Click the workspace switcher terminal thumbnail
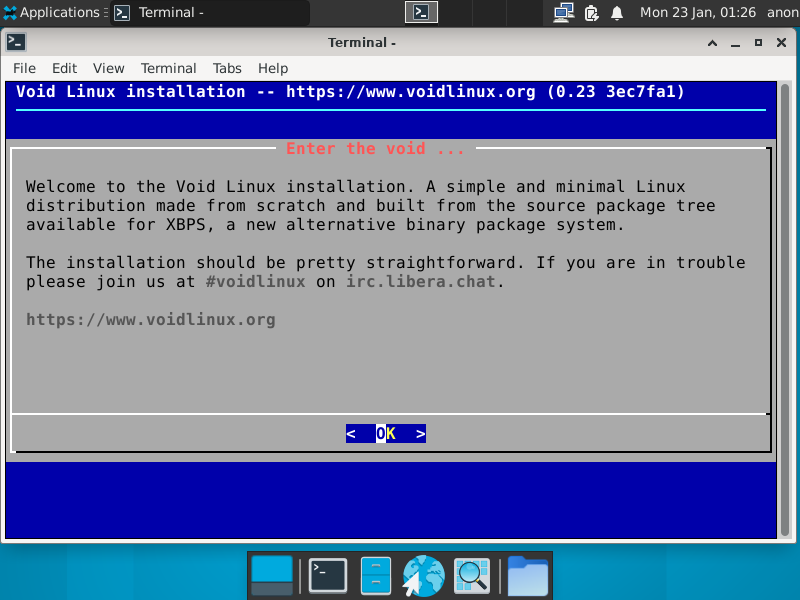This screenshot has height=600, width=800. point(421,12)
